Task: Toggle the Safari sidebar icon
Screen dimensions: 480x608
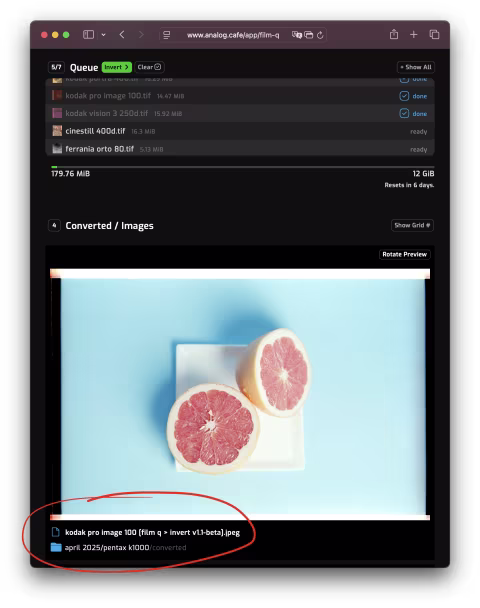Action: click(88, 35)
